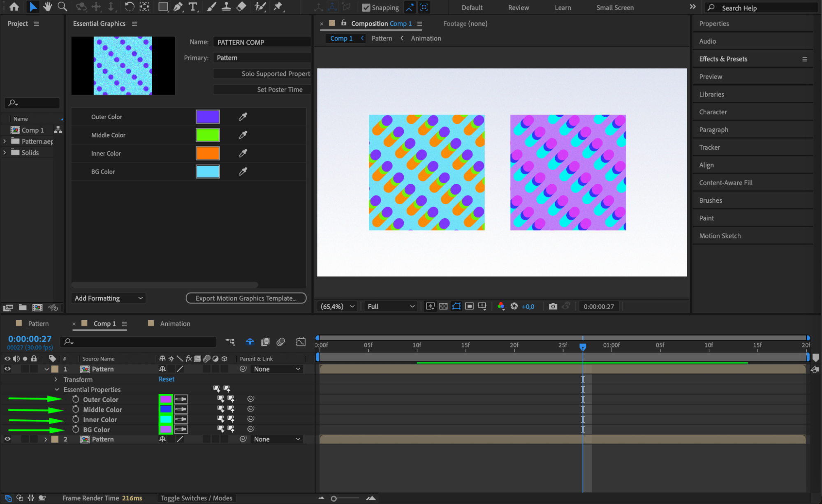
Task: Choose the Horizontal Type tool
Action: pyautogui.click(x=192, y=7)
